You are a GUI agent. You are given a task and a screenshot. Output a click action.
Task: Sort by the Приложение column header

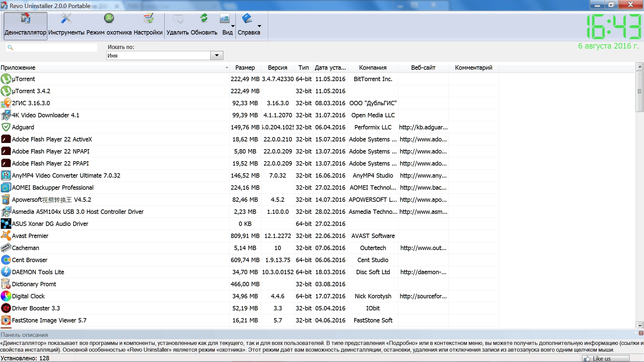(x=115, y=68)
